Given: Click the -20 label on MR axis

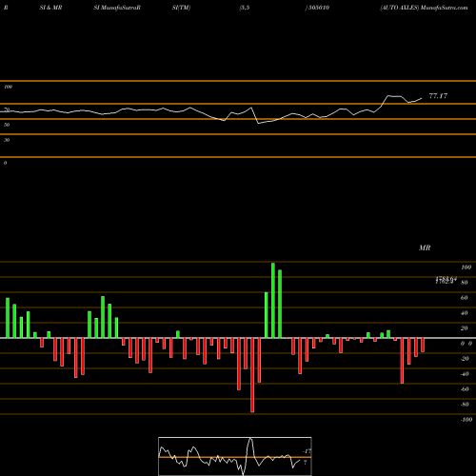Looking at the screenshot, I should point(465,359).
